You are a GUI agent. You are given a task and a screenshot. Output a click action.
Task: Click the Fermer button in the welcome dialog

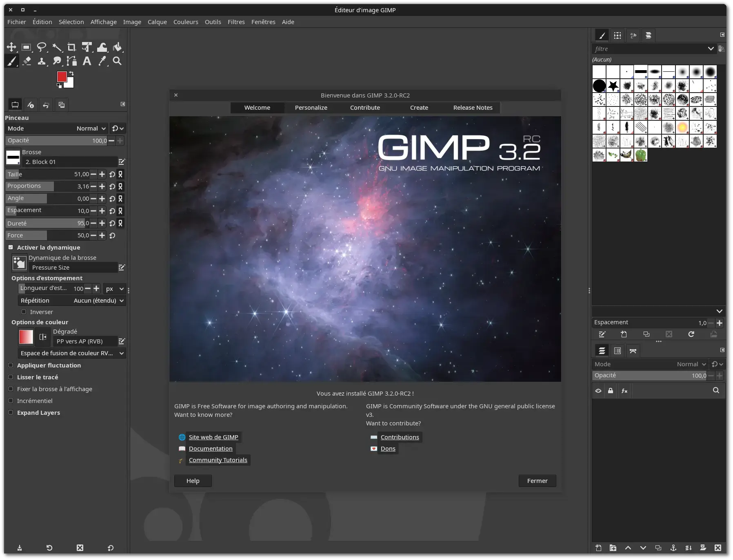point(537,481)
